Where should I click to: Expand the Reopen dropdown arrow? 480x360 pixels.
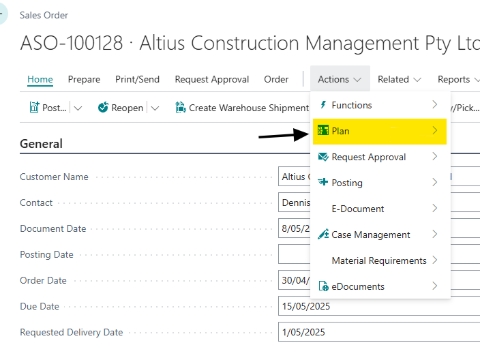155,108
